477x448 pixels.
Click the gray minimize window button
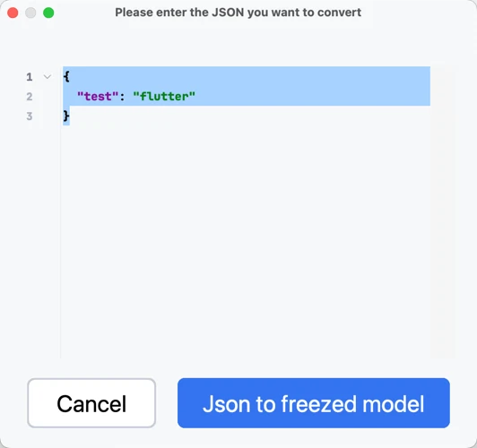tap(30, 13)
